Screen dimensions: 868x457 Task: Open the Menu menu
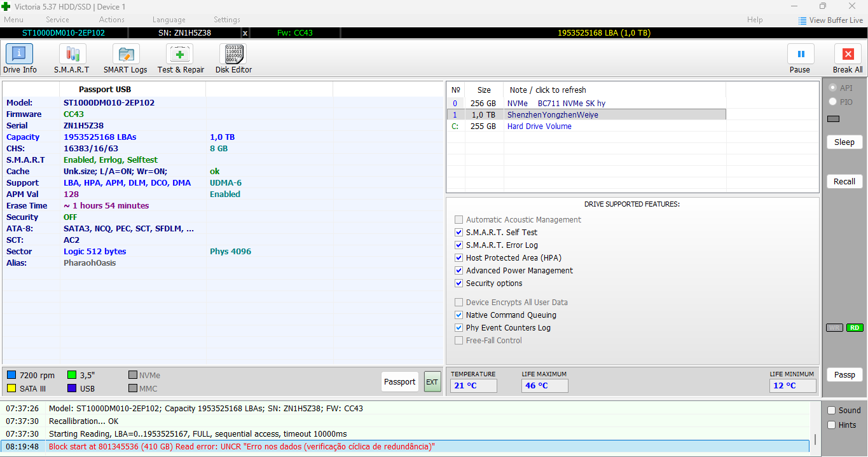(x=13, y=20)
